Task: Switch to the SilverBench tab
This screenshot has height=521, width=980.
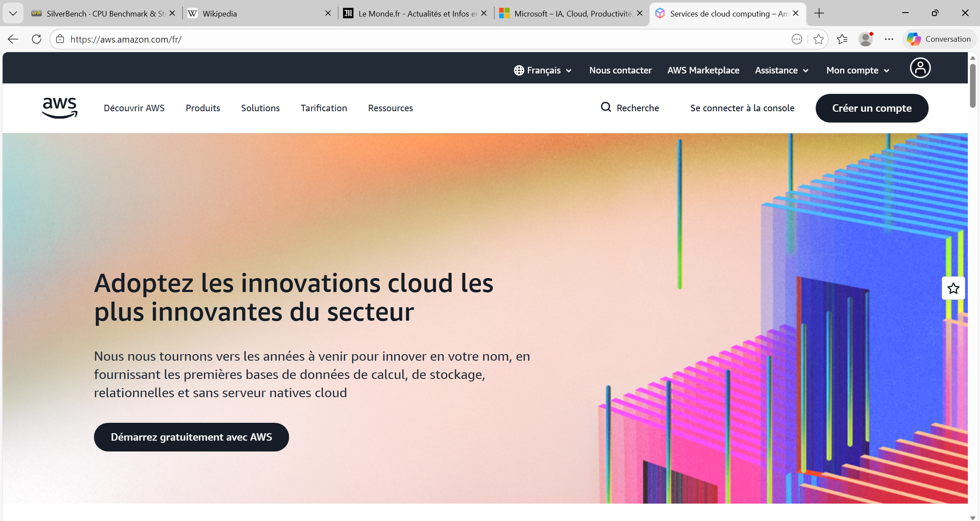Action: (103, 13)
